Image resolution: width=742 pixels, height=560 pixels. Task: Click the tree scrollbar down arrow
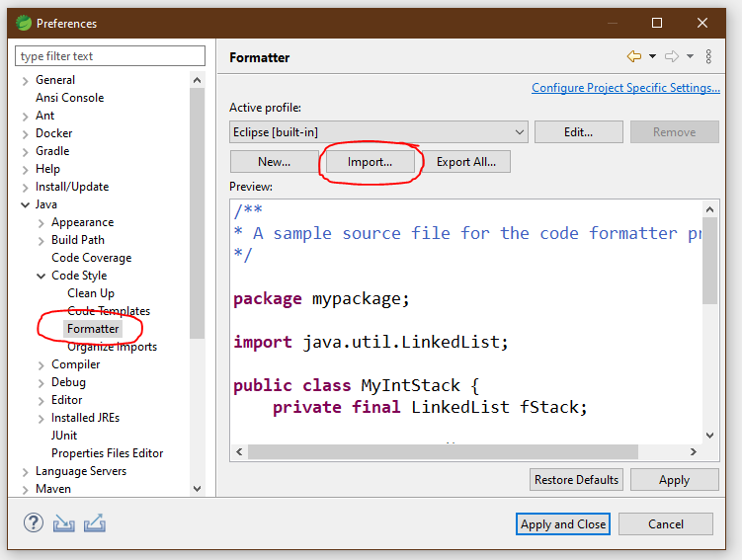[x=198, y=488]
